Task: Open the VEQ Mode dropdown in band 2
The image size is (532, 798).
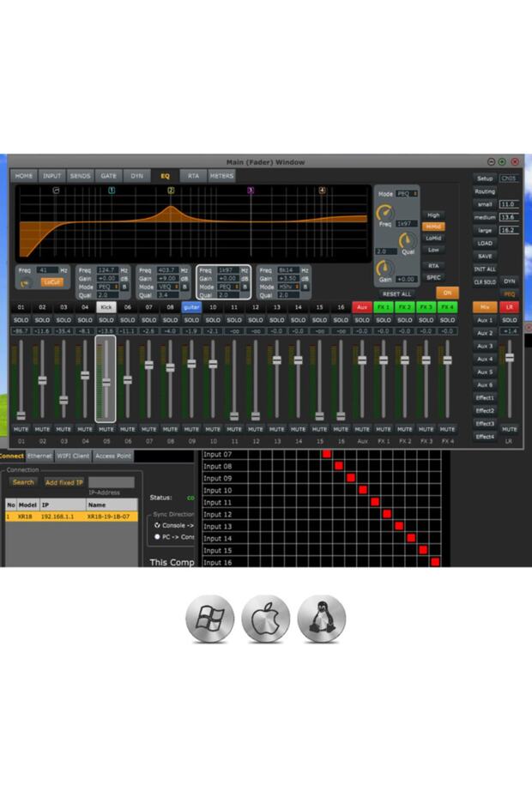Action: pos(168,287)
